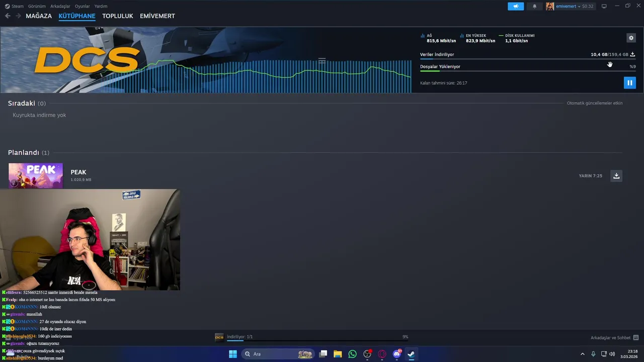Click the Steam taskbar icon
The width and height of the screenshot is (644, 362).
[411, 354]
